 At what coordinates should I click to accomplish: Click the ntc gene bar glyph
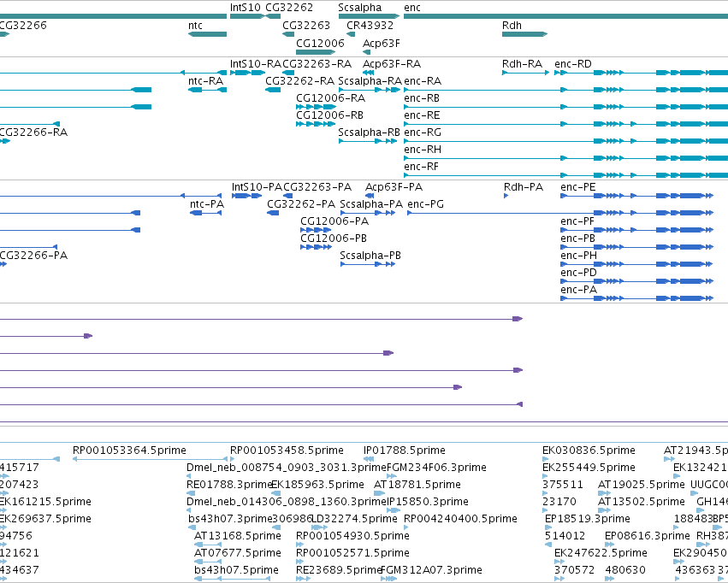pyautogui.click(x=207, y=34)
